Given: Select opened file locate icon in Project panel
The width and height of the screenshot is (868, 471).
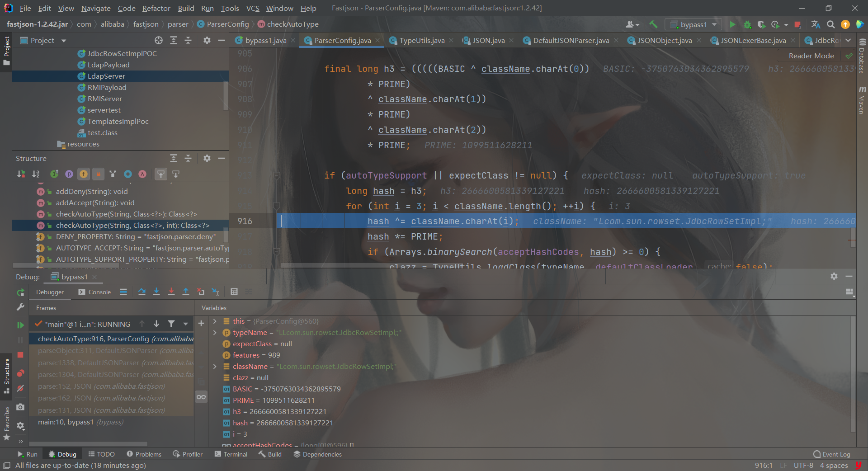Looking at the screenshot, I should tap(159, 40).
